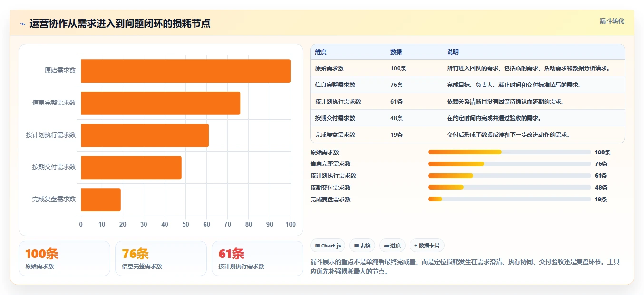Click the 漏斗转化 label in header
The image size is (644, 295).
pyautogui.click(x=612, y=21)
